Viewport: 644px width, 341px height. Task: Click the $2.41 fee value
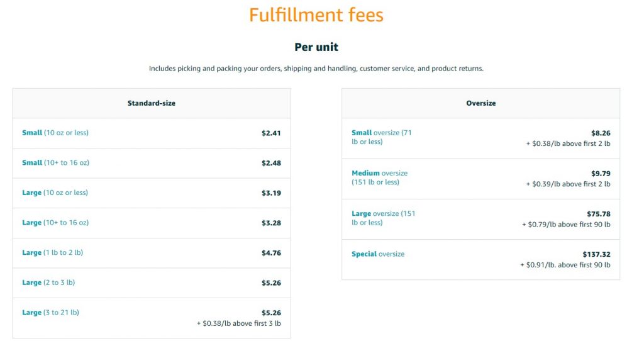click(271, 133)
